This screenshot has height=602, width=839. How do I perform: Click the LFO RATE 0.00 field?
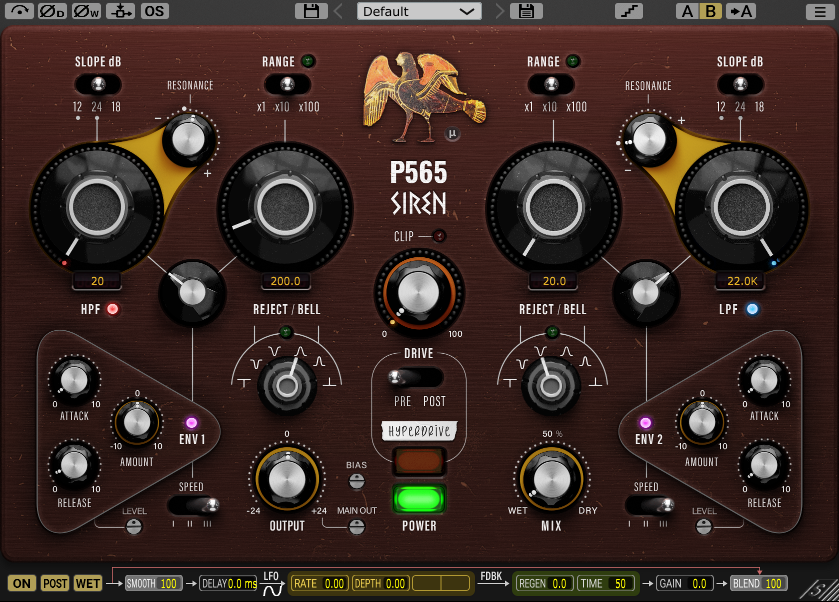point(319,583)
